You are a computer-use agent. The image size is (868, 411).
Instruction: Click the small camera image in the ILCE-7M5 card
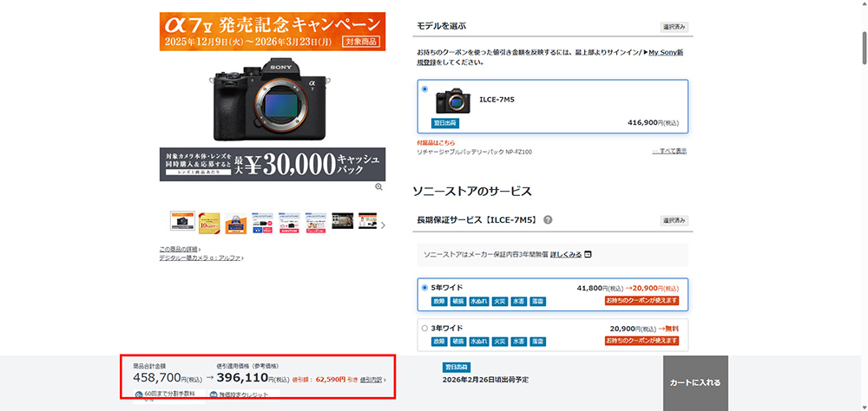click(453, 101)
